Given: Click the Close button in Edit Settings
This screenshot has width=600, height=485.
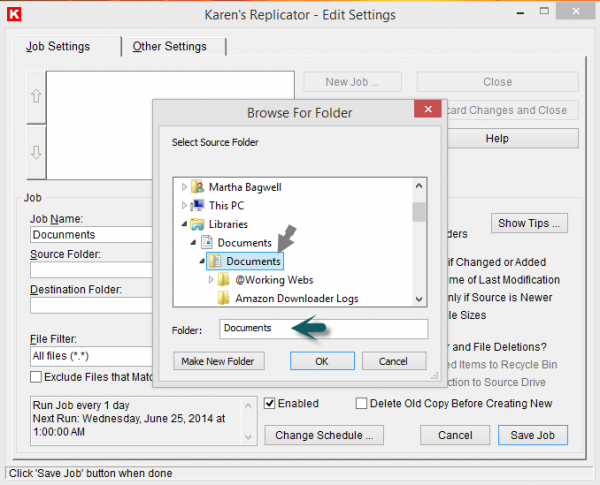Looking at the screenshot, I should click(497, 82).
